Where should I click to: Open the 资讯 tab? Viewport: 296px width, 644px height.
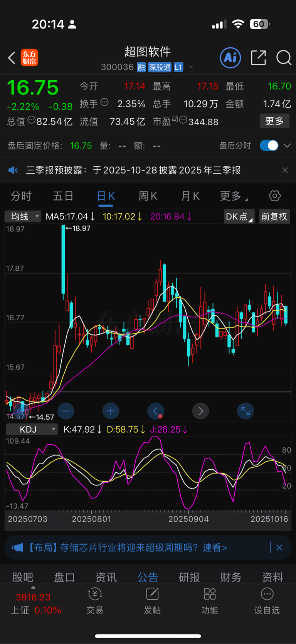[x=106, y=577]
